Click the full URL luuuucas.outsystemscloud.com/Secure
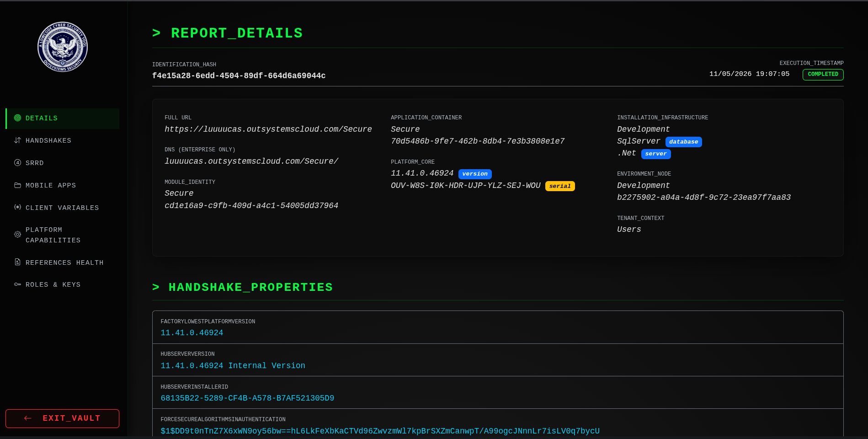The height and width of the screenshot is (439, 868). coord(268,129)
